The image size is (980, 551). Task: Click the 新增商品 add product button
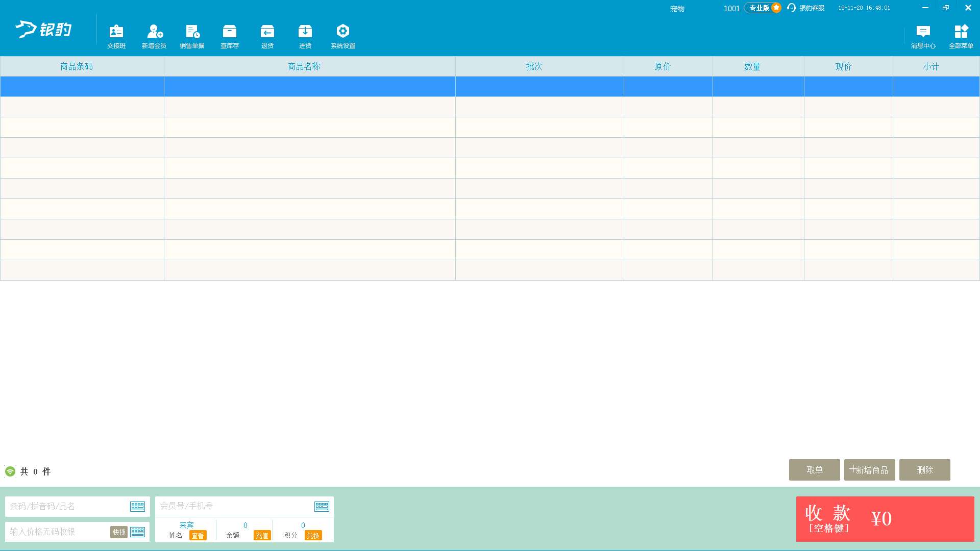pos(869,470)
